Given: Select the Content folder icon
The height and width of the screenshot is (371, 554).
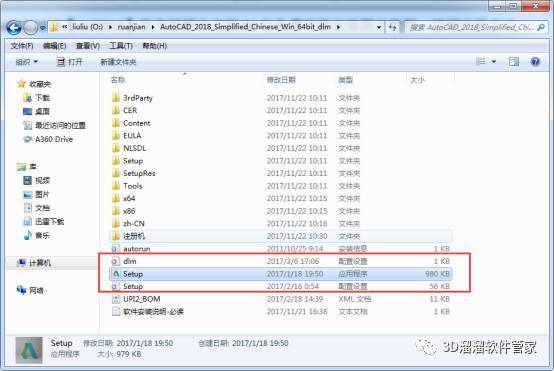Looking at the screenshot, I should point(116,123).
